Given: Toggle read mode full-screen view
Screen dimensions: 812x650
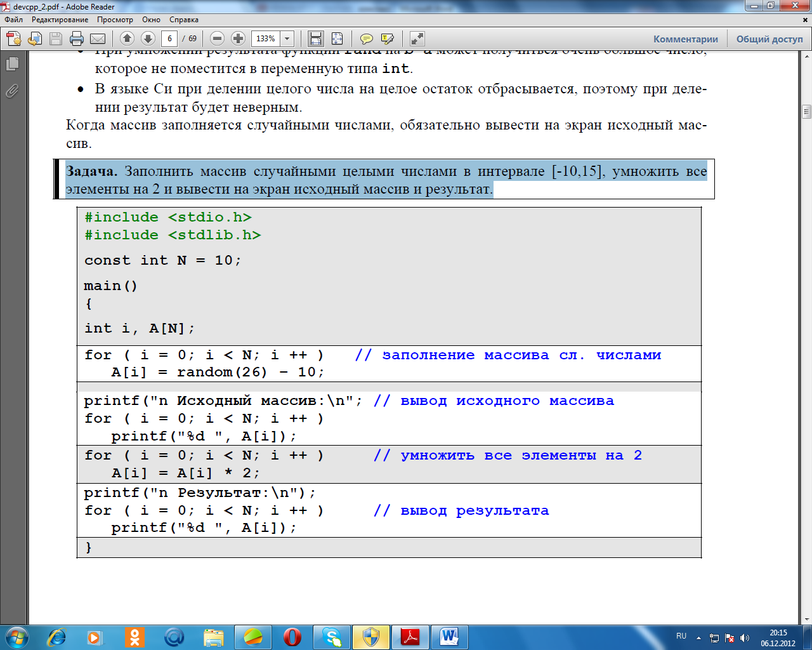Looking at the screenshot, I should 417,39.
